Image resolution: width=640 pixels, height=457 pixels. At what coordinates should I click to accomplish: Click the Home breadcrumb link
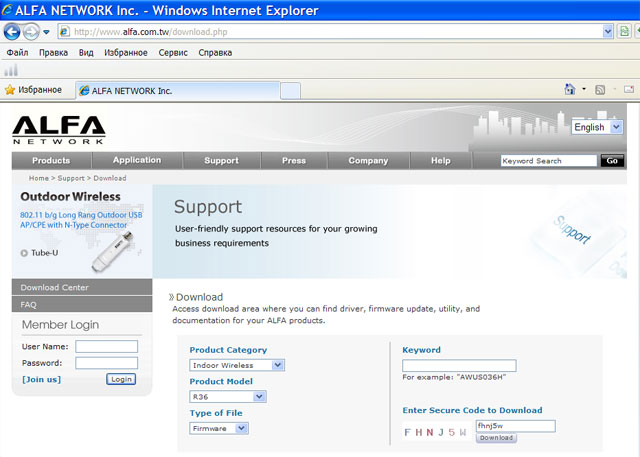point(38,178)
